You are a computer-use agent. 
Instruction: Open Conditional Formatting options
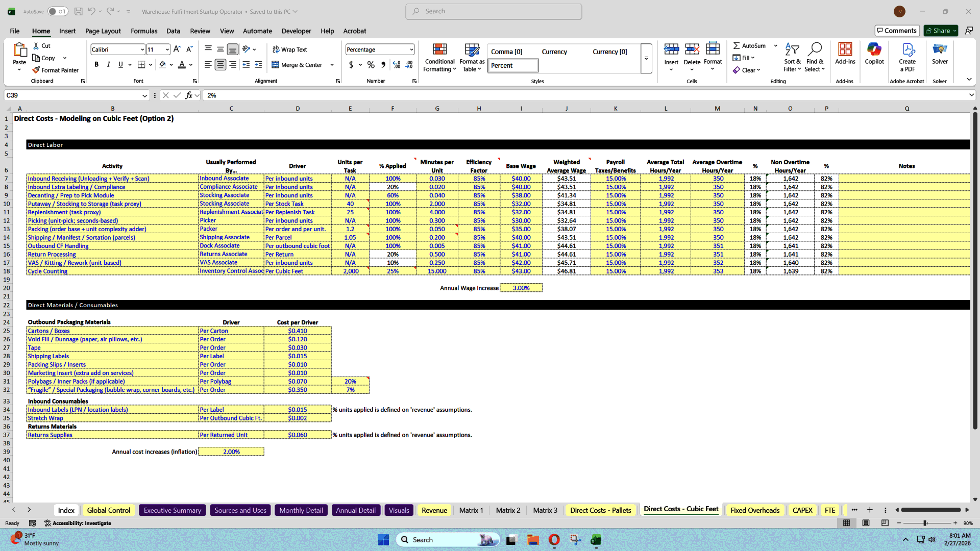(x=439, y=57)
